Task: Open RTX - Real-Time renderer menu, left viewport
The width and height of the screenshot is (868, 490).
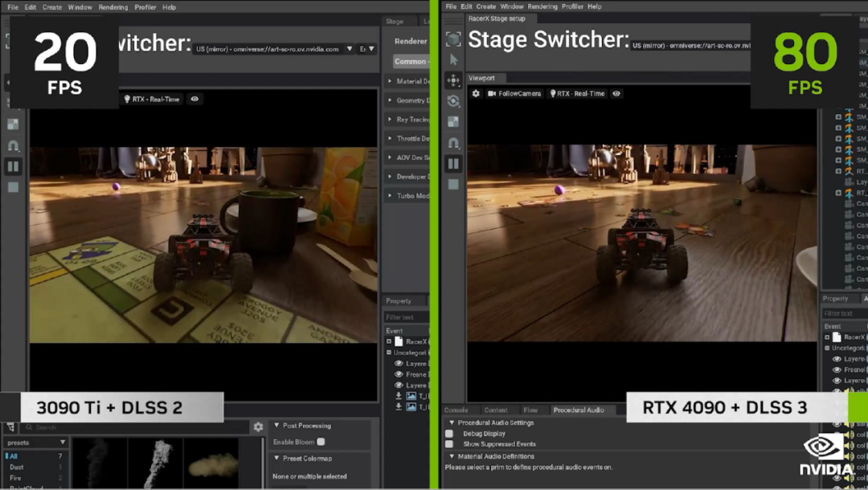Action: coord(152,99)
